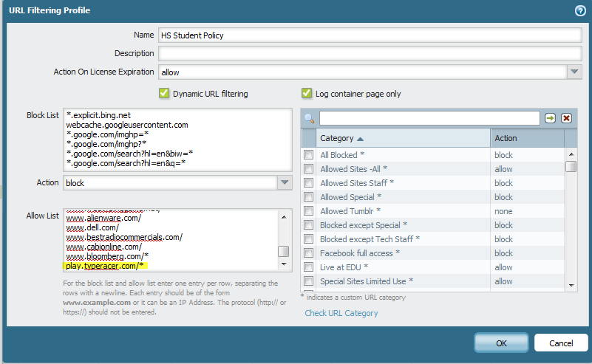Check the Allowed Tumblr category box
Image resolution: width=592 pixels, height=364 pixels.
click(x=308, y=211)
